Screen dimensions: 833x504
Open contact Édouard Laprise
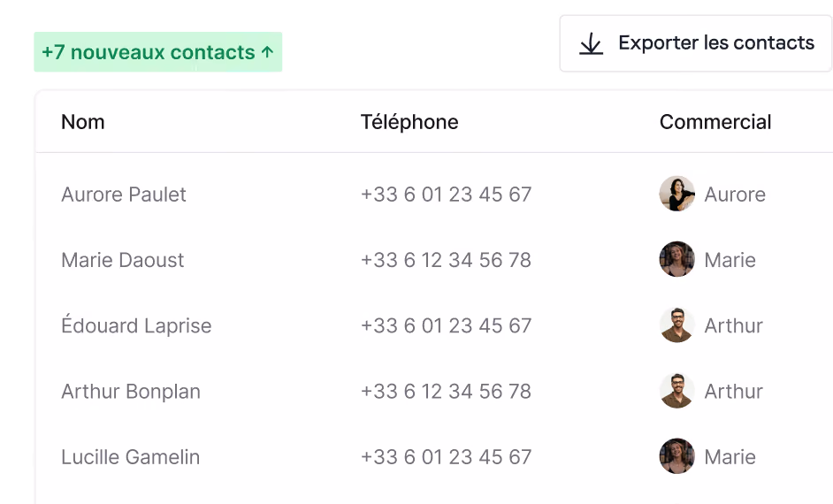(x=136, y=325)
